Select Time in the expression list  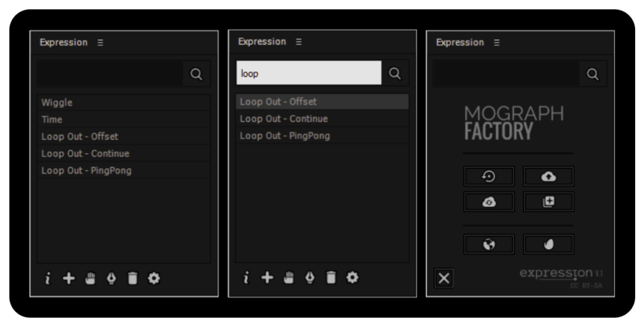point(52,119)
